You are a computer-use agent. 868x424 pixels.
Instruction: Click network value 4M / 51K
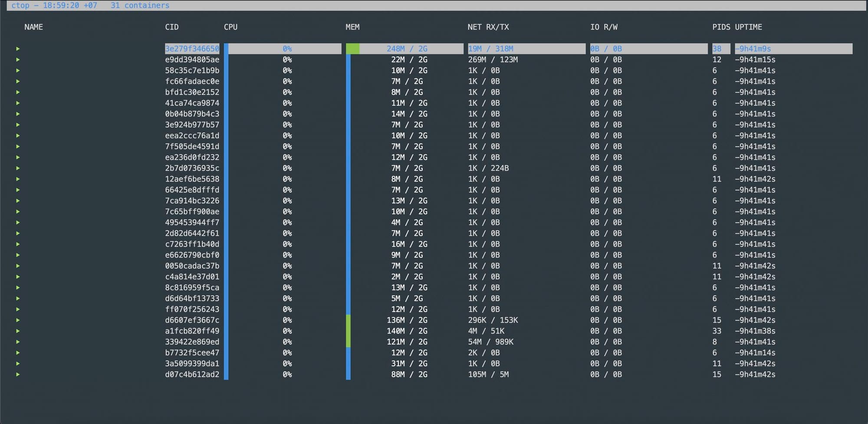coord(486,331)
